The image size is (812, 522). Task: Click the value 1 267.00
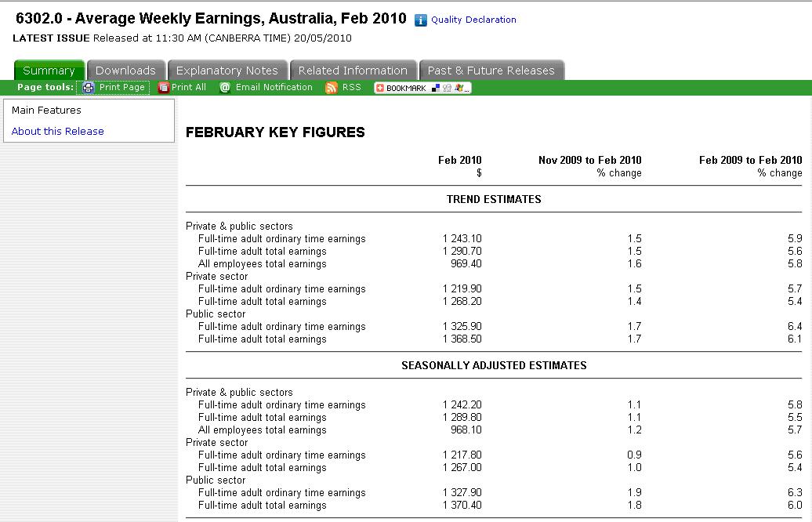tap(462, 468)
